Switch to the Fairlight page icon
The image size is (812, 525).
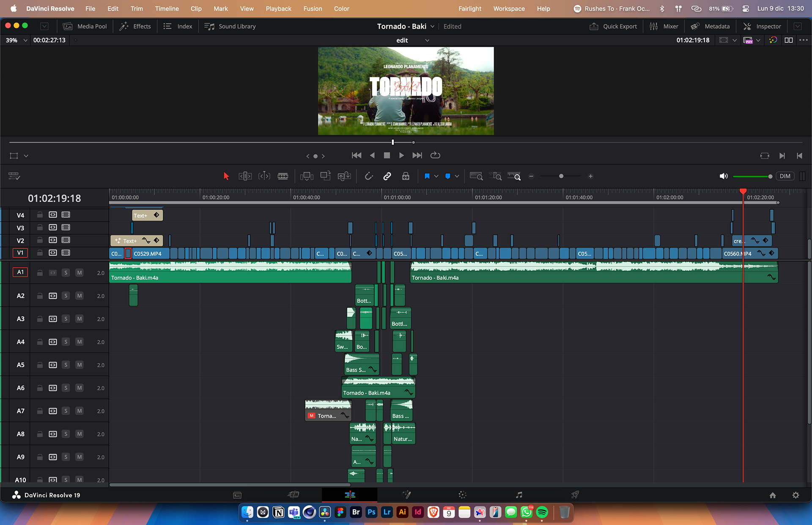click(x=519, y=495)
